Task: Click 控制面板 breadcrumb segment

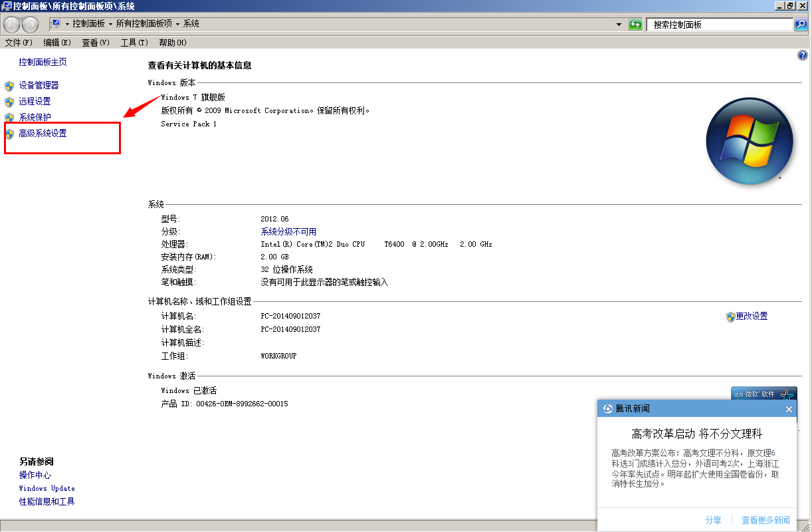Action: pos(89,24)
